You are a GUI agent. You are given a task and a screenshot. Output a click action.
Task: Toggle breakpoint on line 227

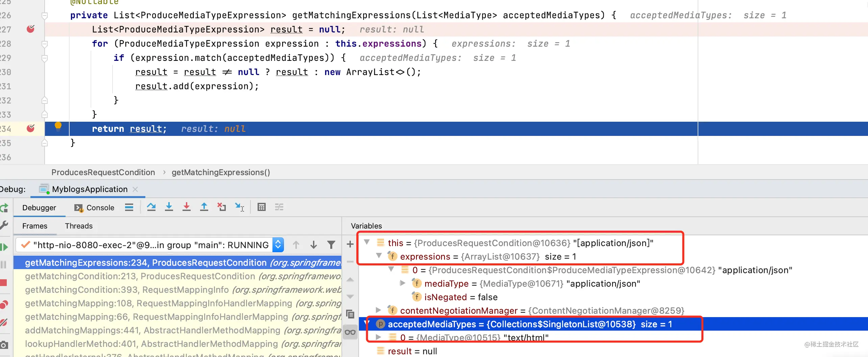click(x=30, y=29)
